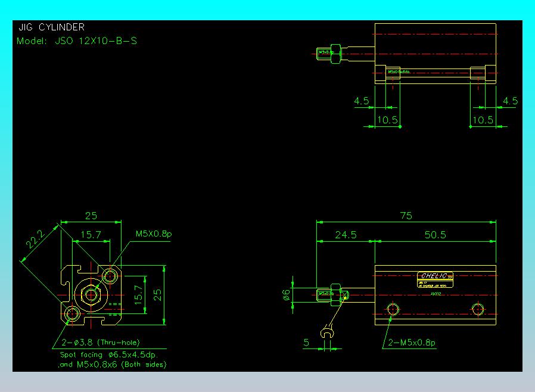Viewport: 535px width, 392px height.
Task: Click the ",and M5x0.8x6 (Both sides)" note
Action: pos(112,365)
